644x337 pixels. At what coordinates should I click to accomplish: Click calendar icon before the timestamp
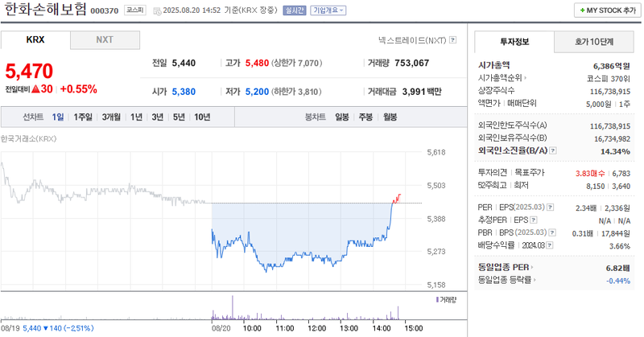coord(157,11)
